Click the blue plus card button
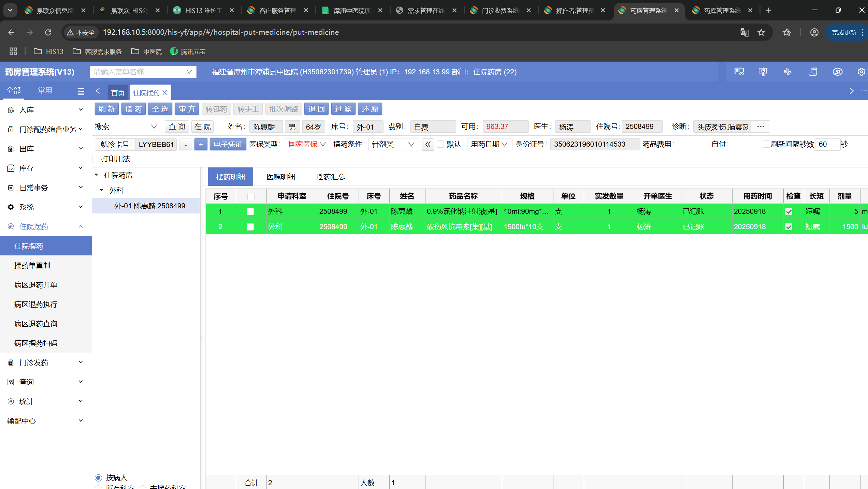 201,145
